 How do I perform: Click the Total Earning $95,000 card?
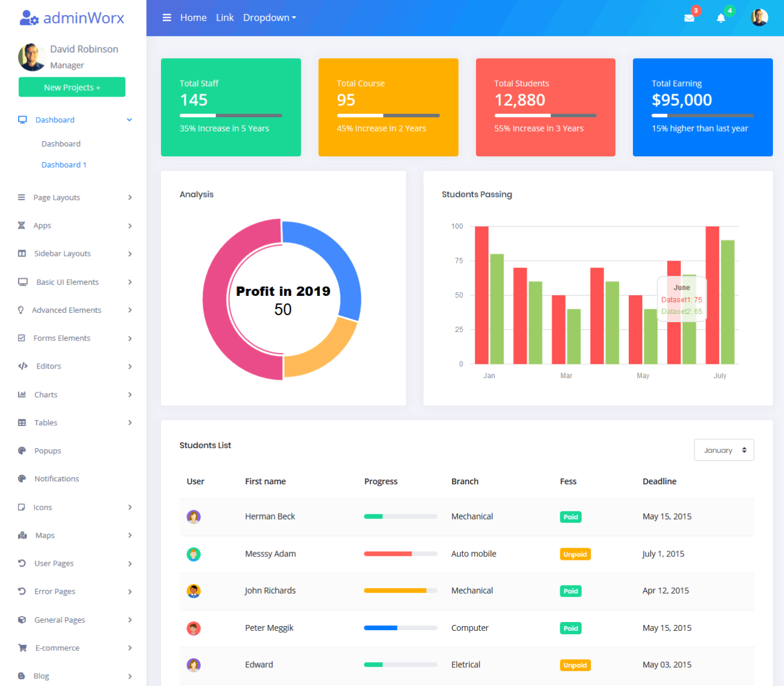pos(703,107)
